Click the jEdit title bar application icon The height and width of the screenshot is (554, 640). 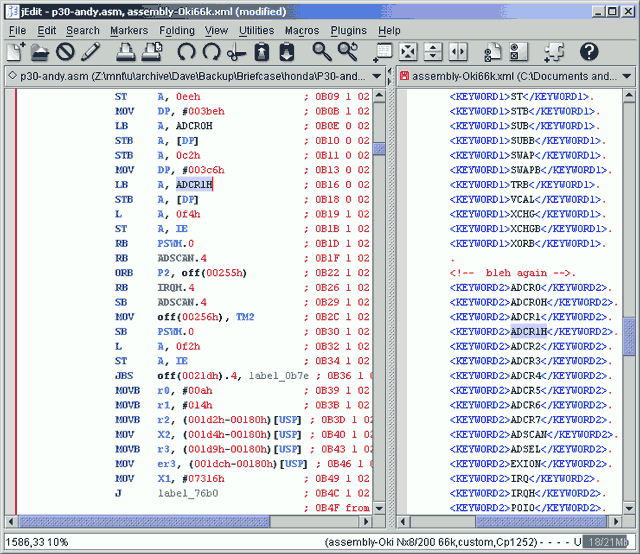click(12, 11)
